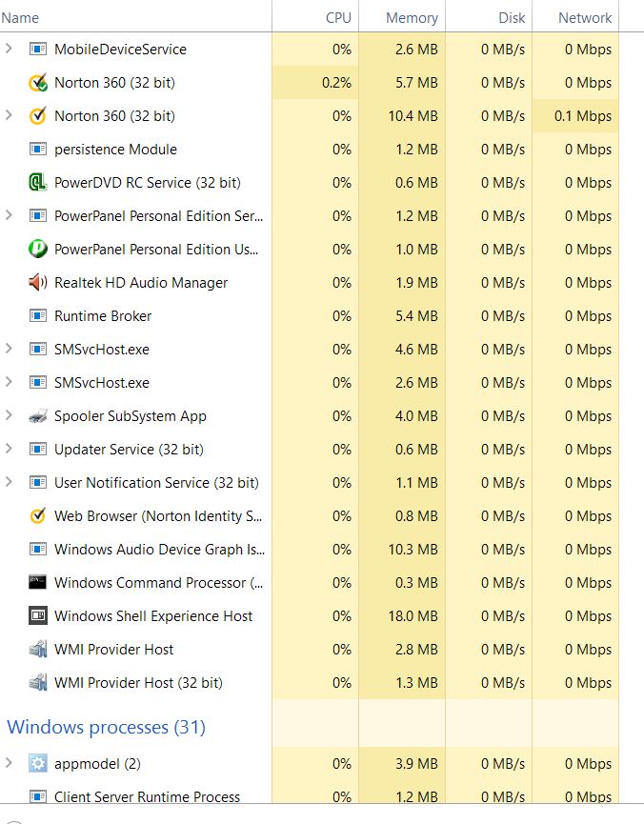
Task: Click the Windows processes (31) group heading
Action: pyautogui.click(x=106, y=727)
